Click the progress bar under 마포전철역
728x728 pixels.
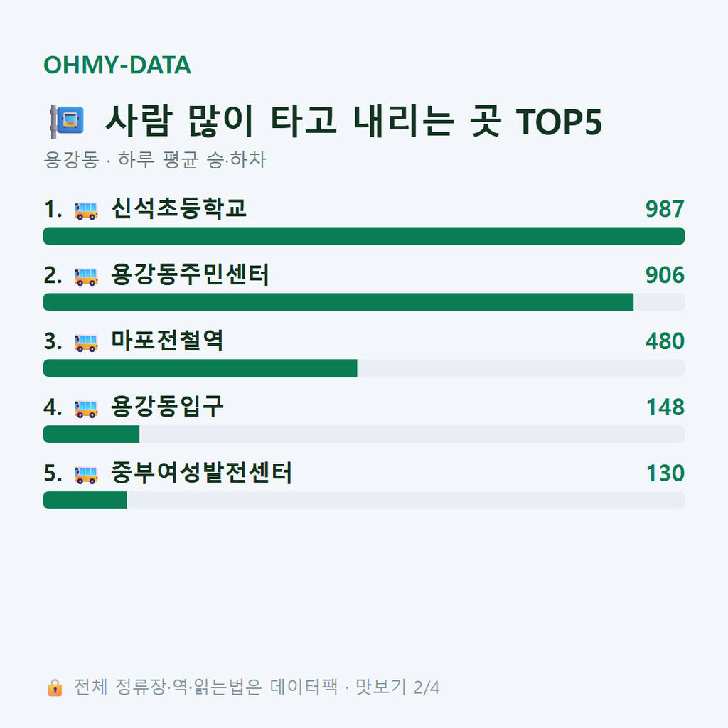[364, 368]
